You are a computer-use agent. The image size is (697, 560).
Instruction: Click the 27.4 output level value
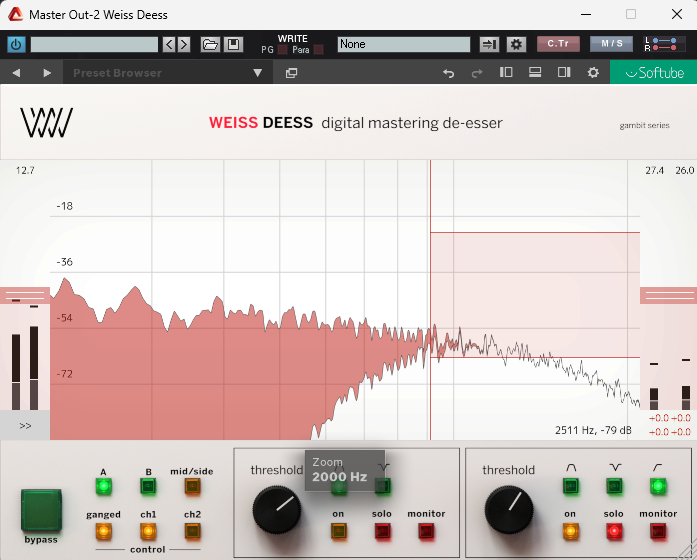(x=654, y=170)
